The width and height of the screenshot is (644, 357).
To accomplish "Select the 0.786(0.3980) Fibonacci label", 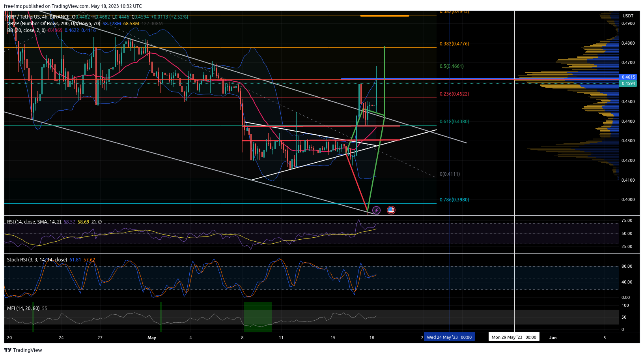I will pyautogui.click(x=454, y=200).
